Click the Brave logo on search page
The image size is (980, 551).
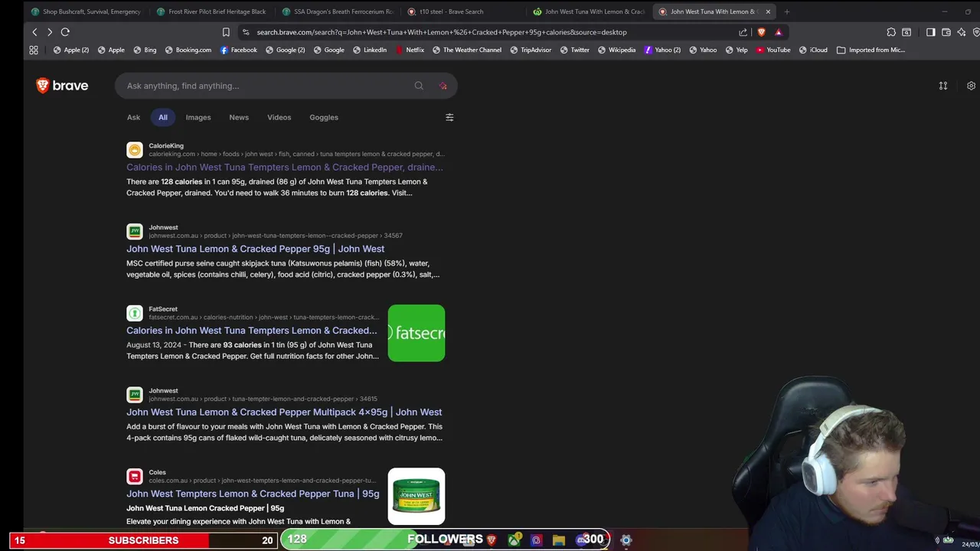[x=62, y=86]
